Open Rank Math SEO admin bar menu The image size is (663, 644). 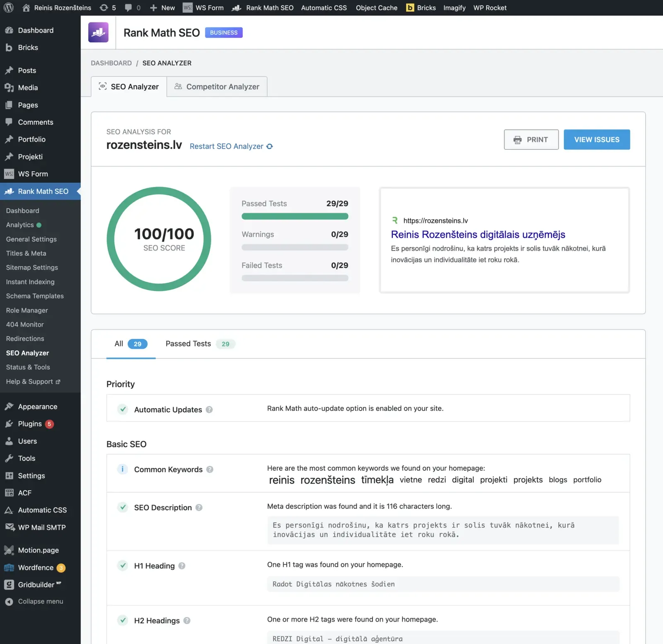[x=263, y=7]
